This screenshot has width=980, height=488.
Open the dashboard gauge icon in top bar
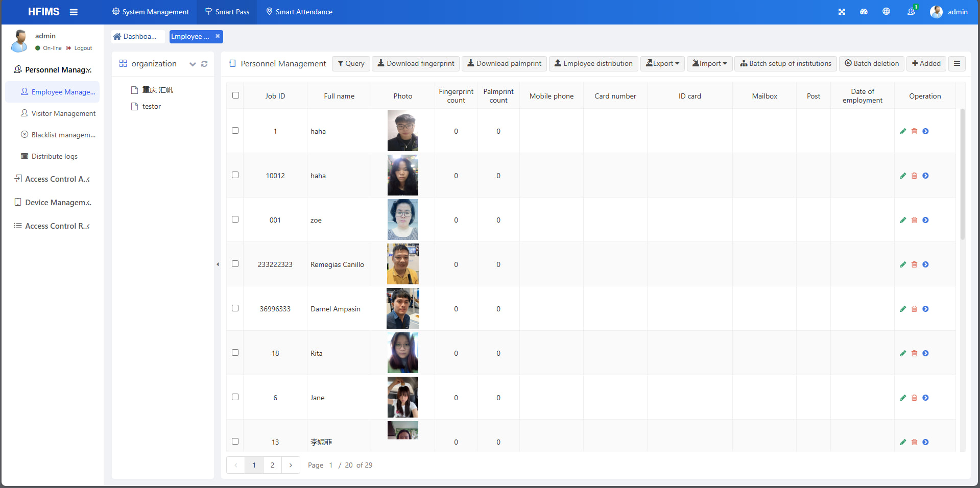pos(864,12)
